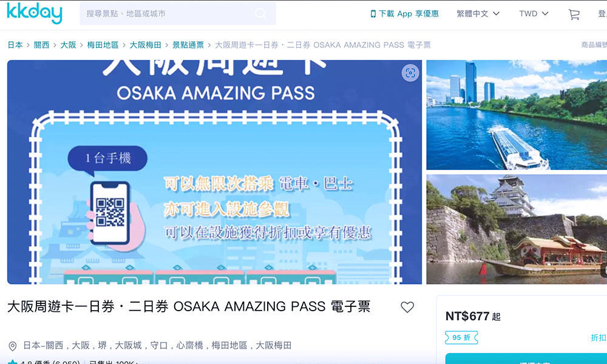Open the 景點通票 breadcrumb category
Screen dimensions: 607x364
[188, 45]
